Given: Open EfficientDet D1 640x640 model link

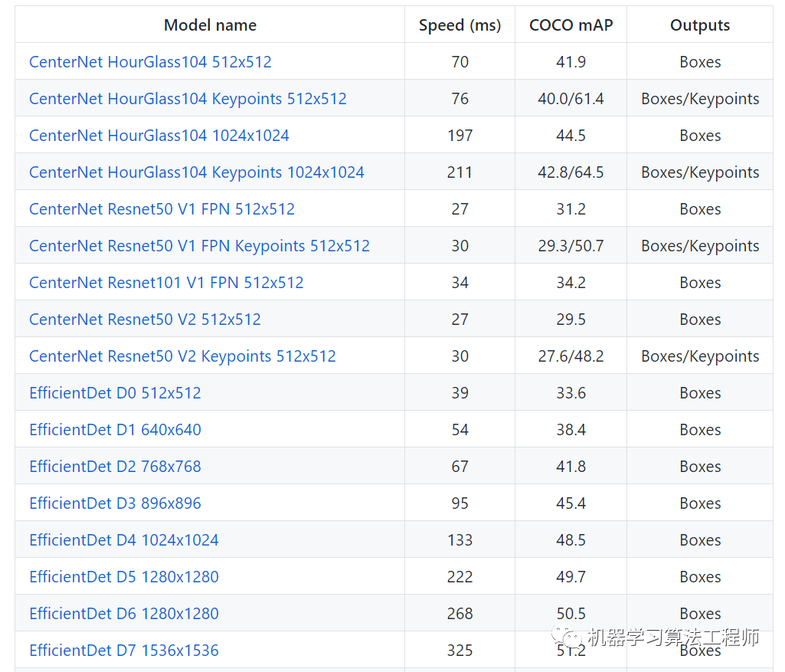Looking at the screenshot, I should pos(115,430).
